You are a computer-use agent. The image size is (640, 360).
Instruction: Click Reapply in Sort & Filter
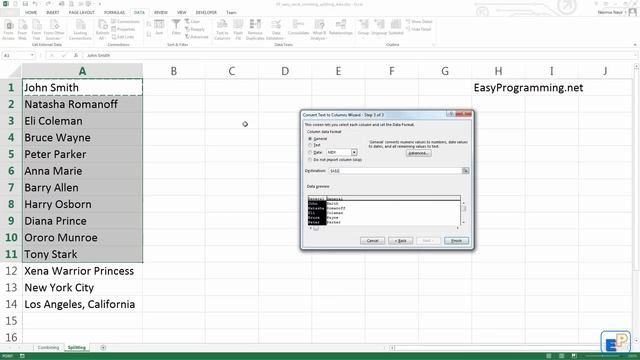click(x=195, y=29)
